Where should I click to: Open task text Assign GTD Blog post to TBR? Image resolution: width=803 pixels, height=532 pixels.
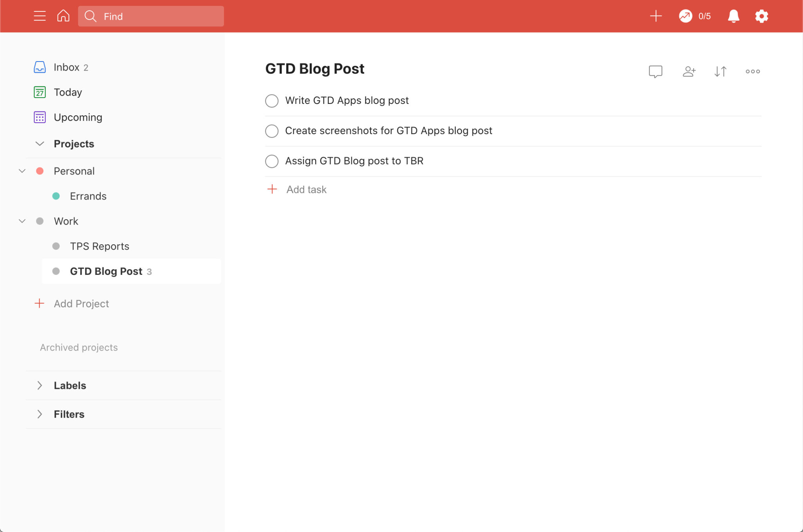pyautogui.click(x=354, y=161)
